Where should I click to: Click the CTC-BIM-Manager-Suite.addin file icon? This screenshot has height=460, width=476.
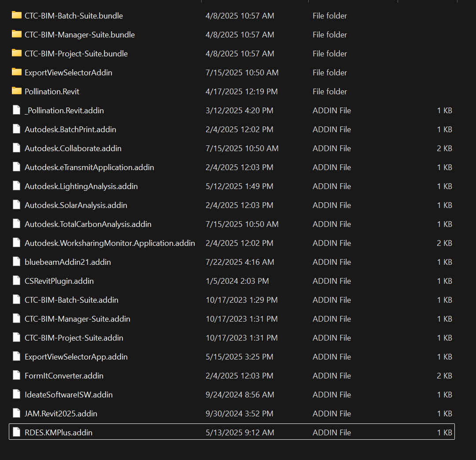pos(17,319)
